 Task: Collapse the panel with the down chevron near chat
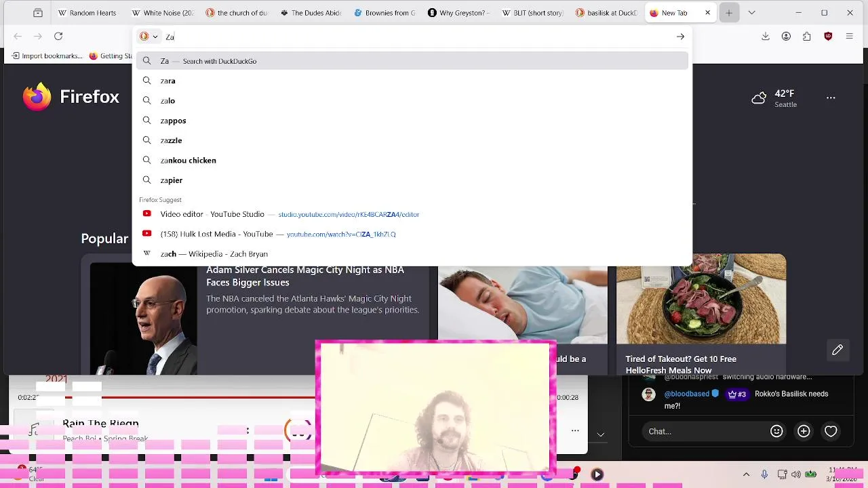point(601,434)
